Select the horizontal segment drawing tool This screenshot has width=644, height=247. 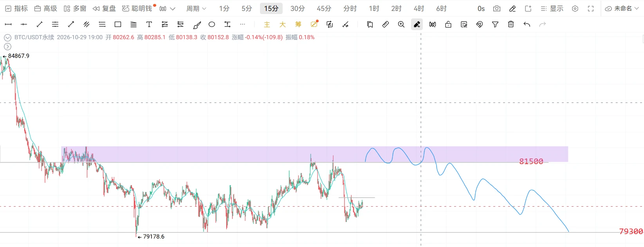8,24
